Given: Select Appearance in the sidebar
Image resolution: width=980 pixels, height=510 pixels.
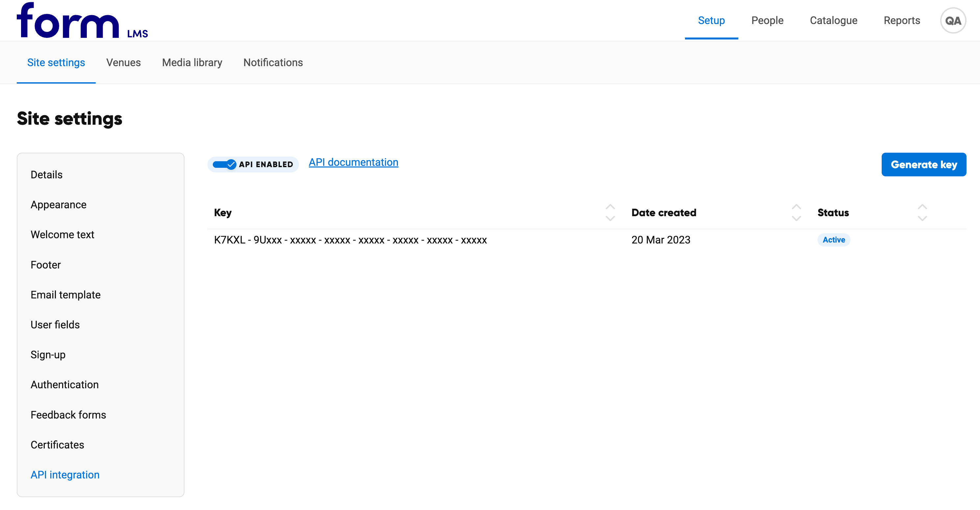Looking at the screenshot, I should click(x=59, y=205).
